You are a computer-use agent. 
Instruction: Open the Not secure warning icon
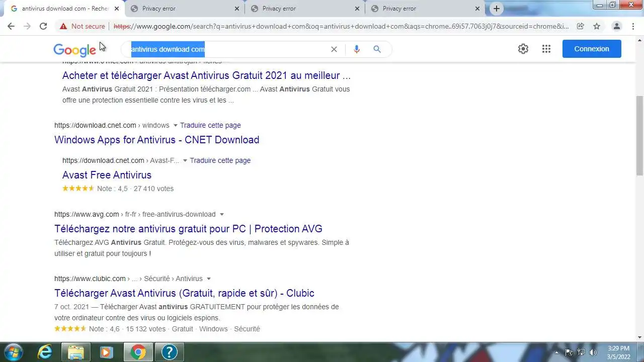point(63,26)
